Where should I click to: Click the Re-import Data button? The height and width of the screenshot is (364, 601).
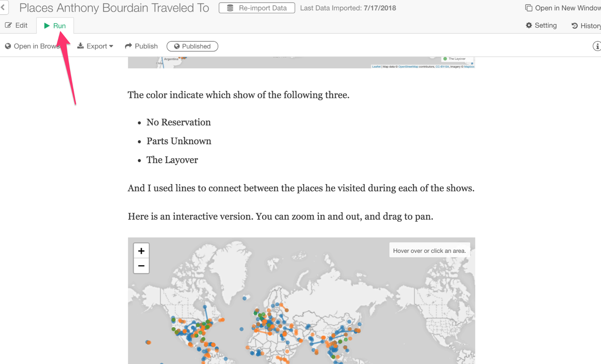coord(257,8)
